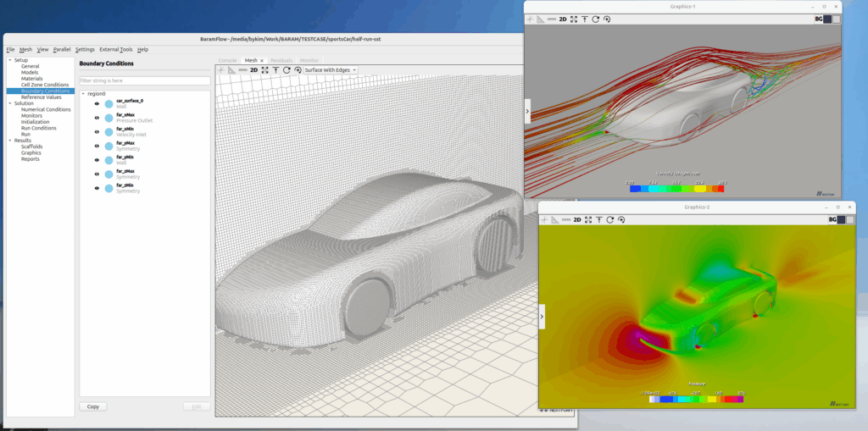868x431 pixels.
Task: Select Numerical Conditions in tree
Action: (46, 109)
